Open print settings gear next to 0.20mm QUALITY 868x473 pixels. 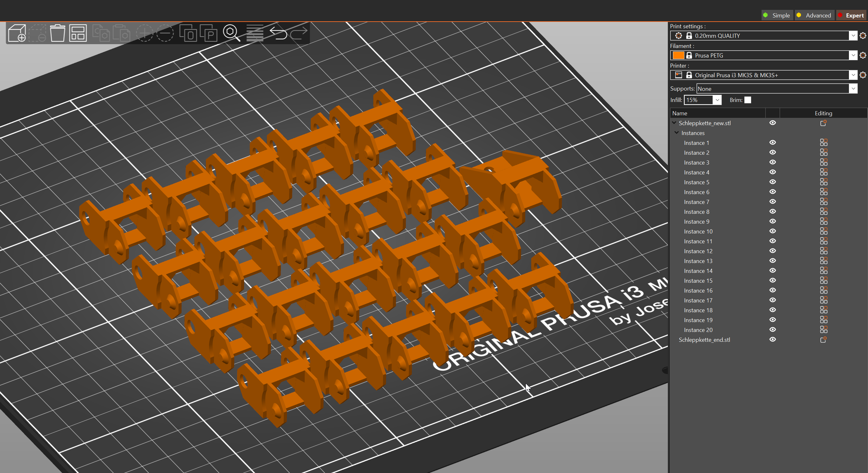point(863,35)
